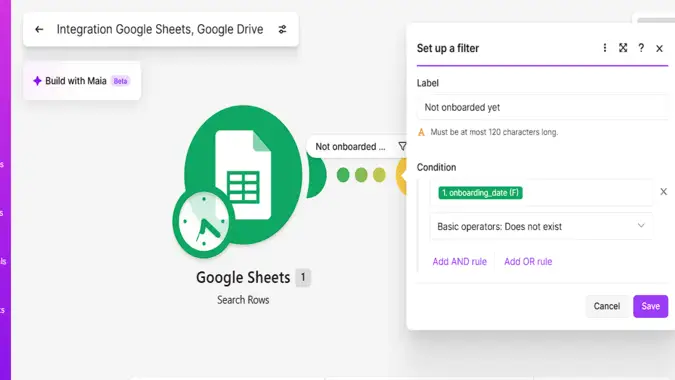Click the filter funnel icon on connector

pos(402,146)
